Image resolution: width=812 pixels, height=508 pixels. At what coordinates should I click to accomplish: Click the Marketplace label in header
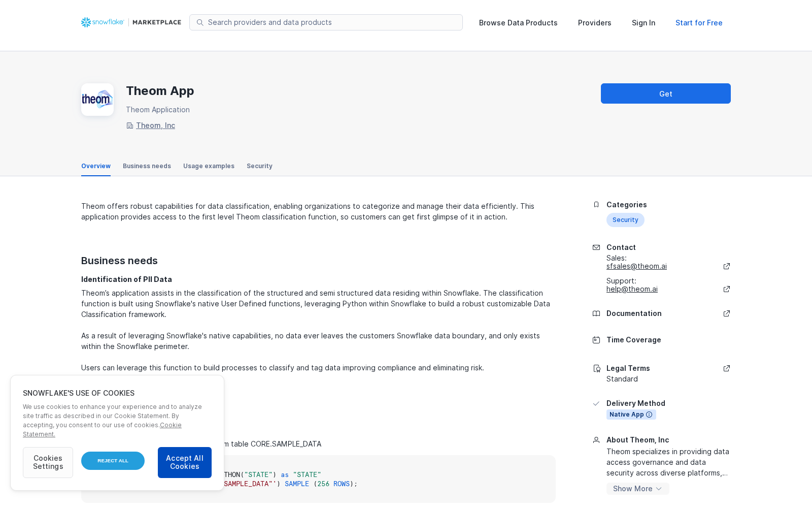(157, 22)
